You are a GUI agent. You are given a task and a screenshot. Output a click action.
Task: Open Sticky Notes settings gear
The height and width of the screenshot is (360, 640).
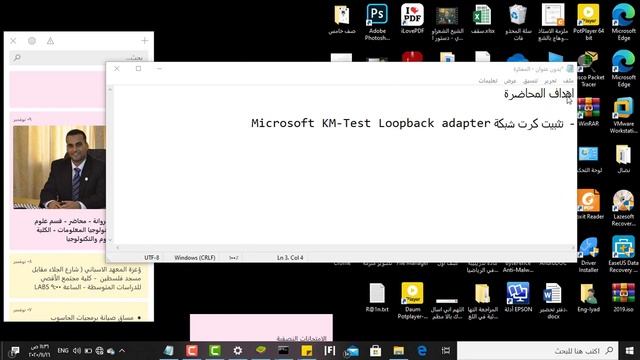pos(32,41)
